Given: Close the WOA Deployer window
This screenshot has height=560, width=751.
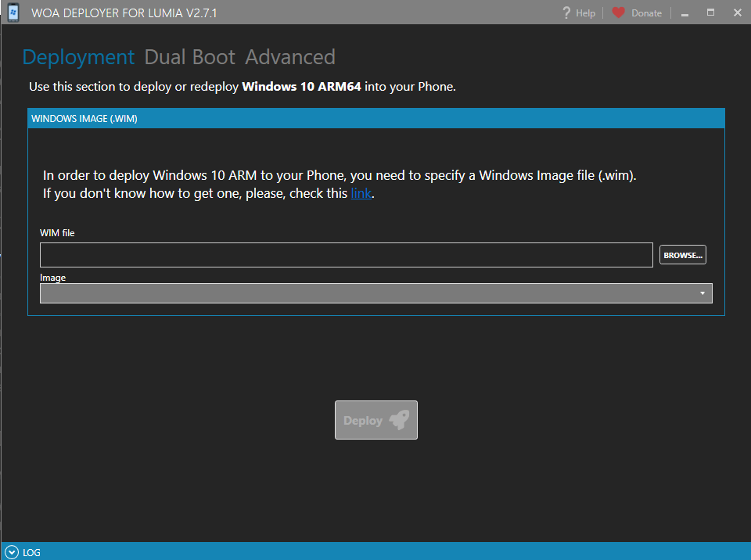Looking at the screenshot, I should coord(737,13).
